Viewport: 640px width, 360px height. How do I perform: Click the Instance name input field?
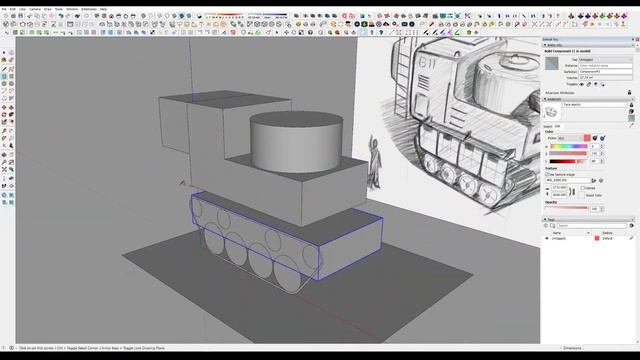[605, 65]
